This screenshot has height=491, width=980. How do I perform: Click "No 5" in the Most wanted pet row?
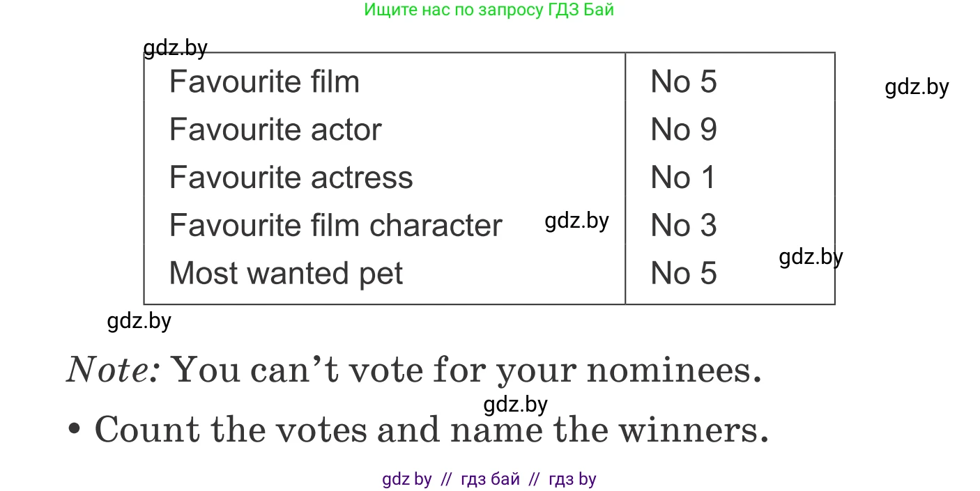pos(683,273)
